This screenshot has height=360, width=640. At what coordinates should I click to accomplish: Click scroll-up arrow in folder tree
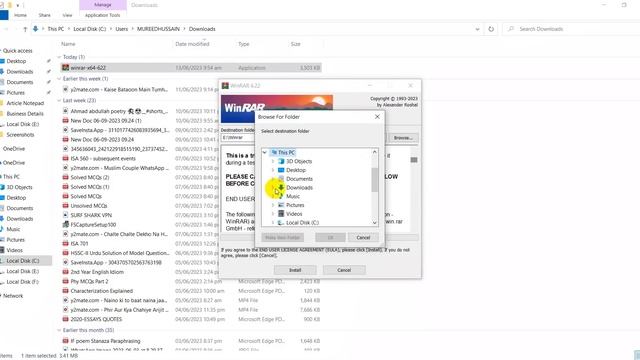point(374,152)
